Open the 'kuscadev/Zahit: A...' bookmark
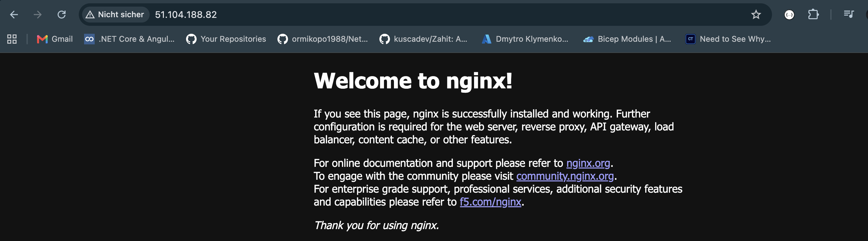 click(423, 39)
